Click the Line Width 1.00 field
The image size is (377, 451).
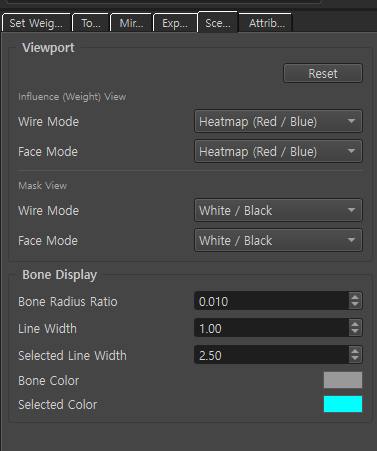coord(272,328)
